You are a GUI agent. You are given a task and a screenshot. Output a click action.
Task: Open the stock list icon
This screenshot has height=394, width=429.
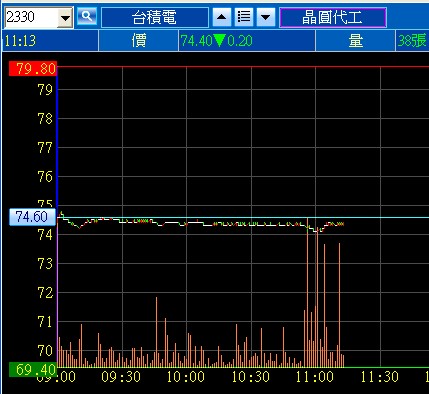[244, 17]
